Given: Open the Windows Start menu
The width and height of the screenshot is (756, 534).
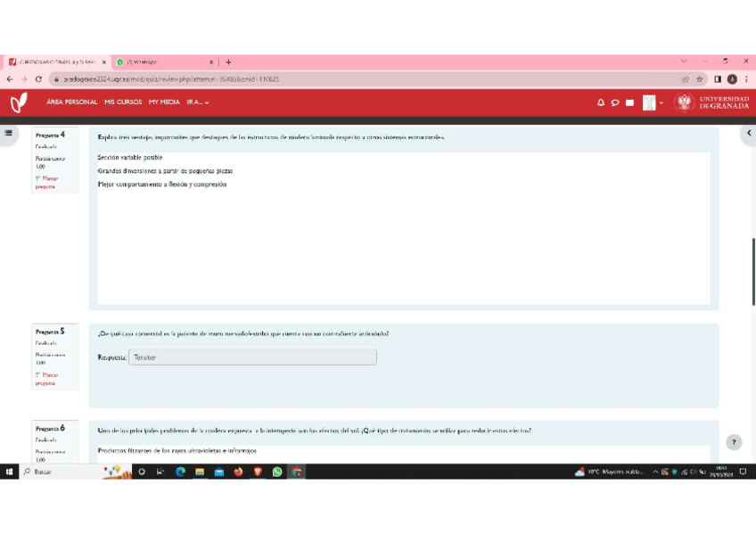Looking at the screenshot, I should tap(9, 472).
